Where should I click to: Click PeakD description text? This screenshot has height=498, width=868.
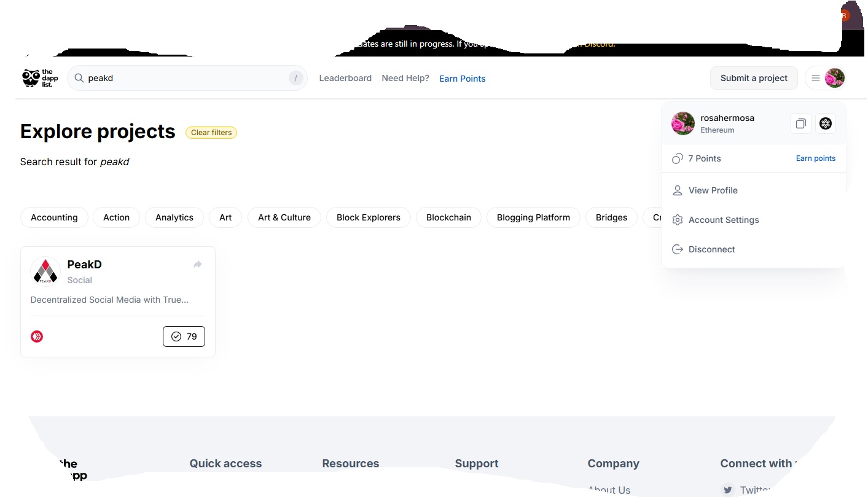click(109, 300)
